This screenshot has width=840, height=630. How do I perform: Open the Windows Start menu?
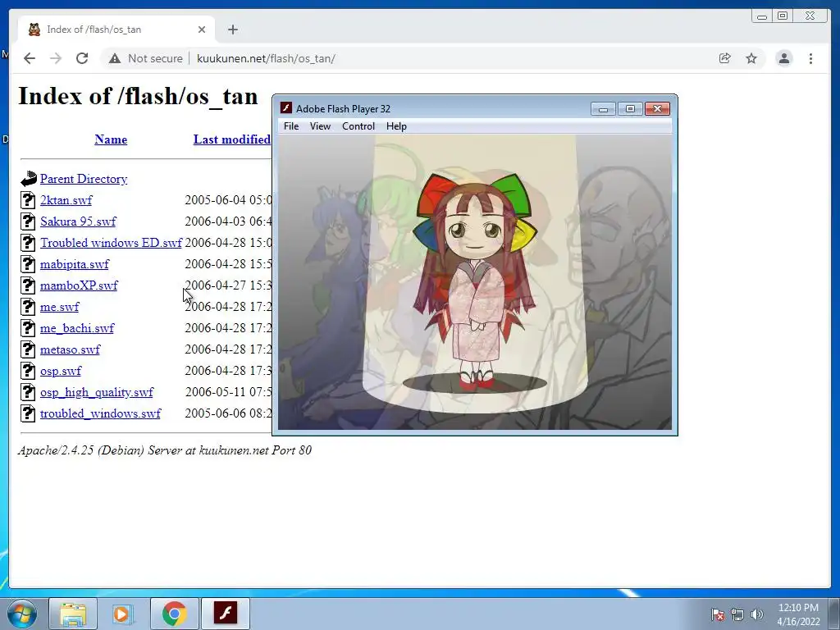tap(22, 614)
